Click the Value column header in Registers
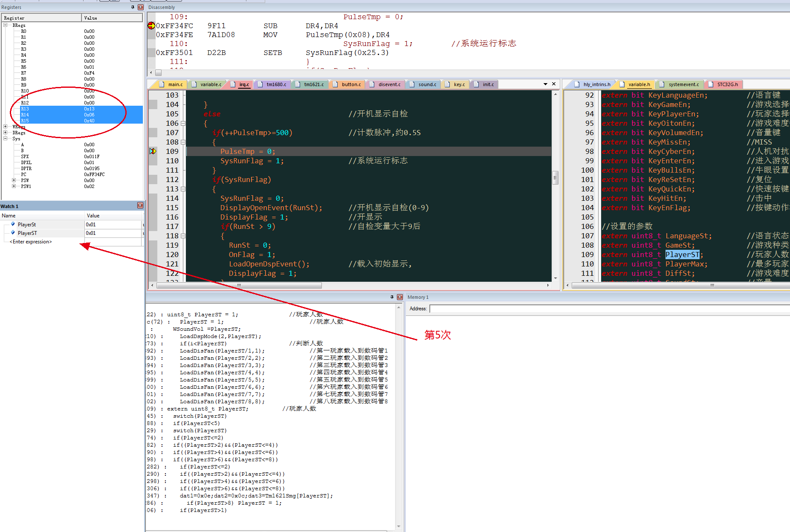 coord(112,18)
